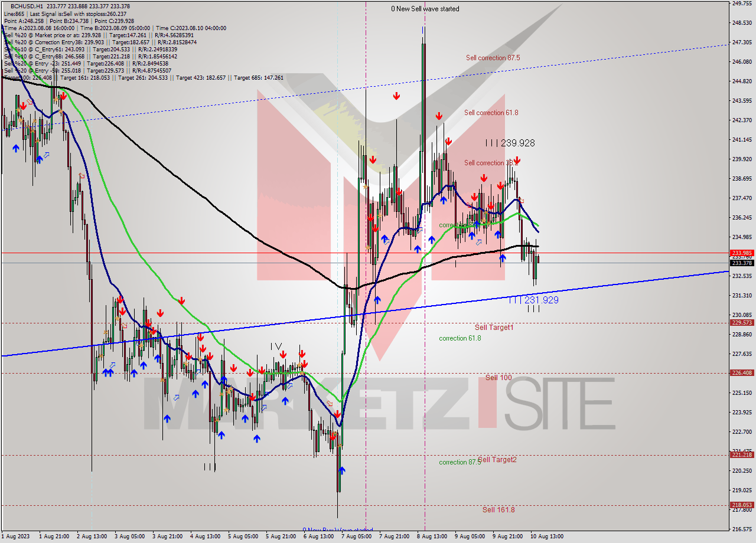Click the '2 Aug 13:00' time label
The height and width of the screenshot is (543, 756).
pos(92,537)
